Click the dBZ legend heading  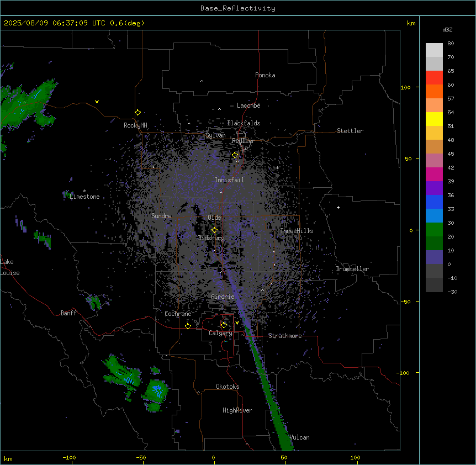pyautogui.click(x=447, y=30)
